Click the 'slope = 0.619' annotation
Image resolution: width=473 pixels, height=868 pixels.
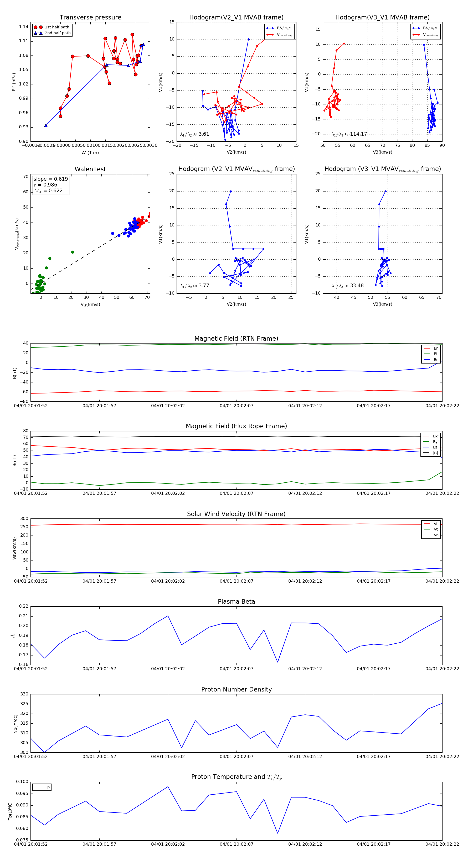pos(50,179)
